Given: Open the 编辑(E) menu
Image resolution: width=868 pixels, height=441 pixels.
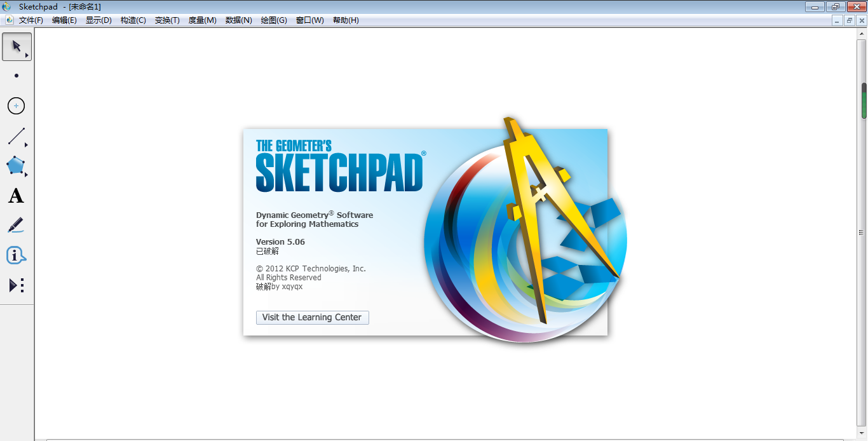Looking at the screenshot, I should (64, 20).
